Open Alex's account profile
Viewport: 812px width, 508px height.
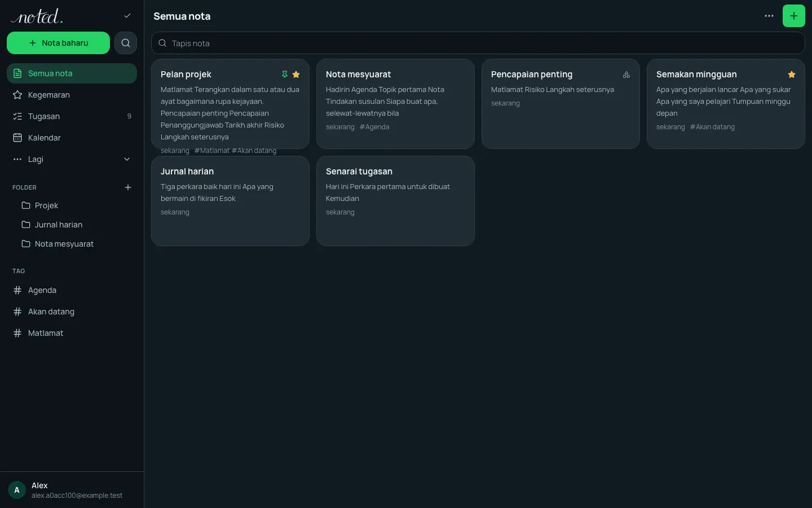[72, 490]
